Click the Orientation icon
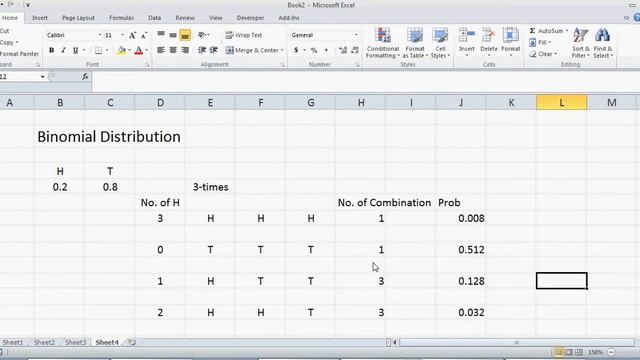This screenshot has height=360, width=640. (x=202, y=35)
